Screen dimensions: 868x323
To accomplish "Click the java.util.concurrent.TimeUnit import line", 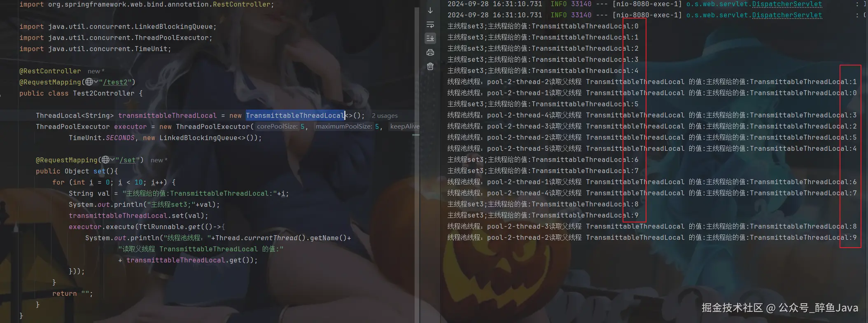I will coord(95,49).
